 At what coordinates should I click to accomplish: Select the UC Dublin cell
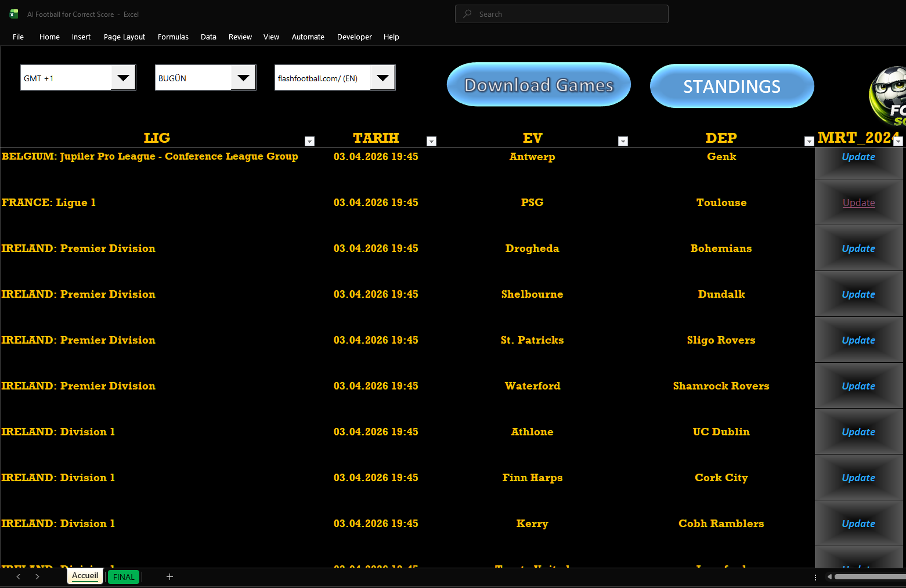[x=721, y=432]
